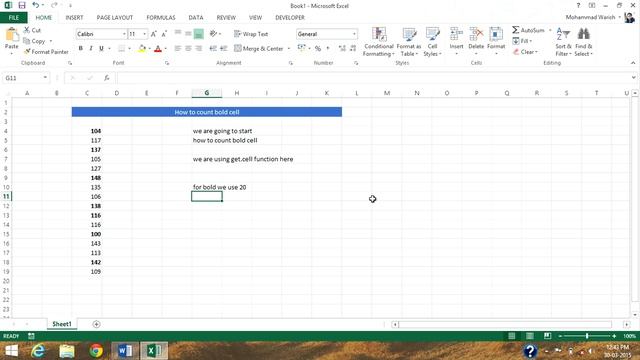
Task: Apply percent style format
Action: click(x=318, y=48)
